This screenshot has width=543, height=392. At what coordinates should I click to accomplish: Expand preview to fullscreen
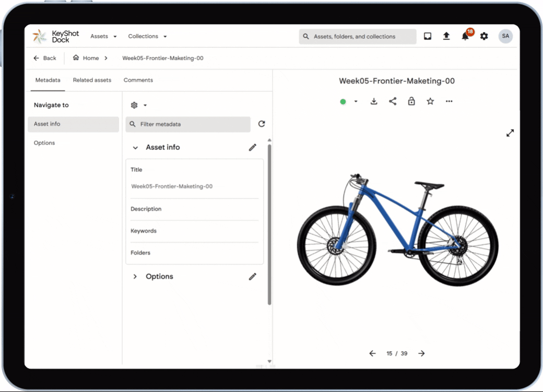510,133
